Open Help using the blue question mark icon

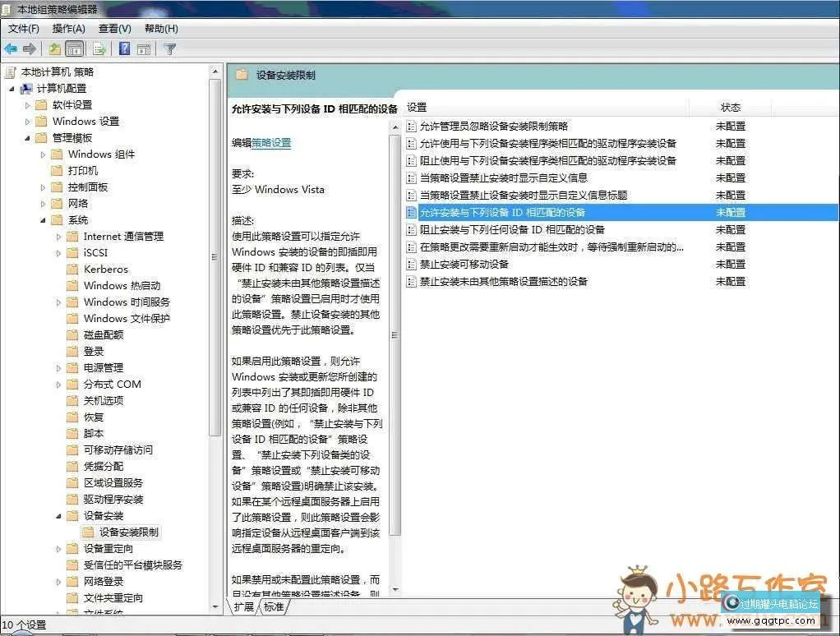point(125,48)
